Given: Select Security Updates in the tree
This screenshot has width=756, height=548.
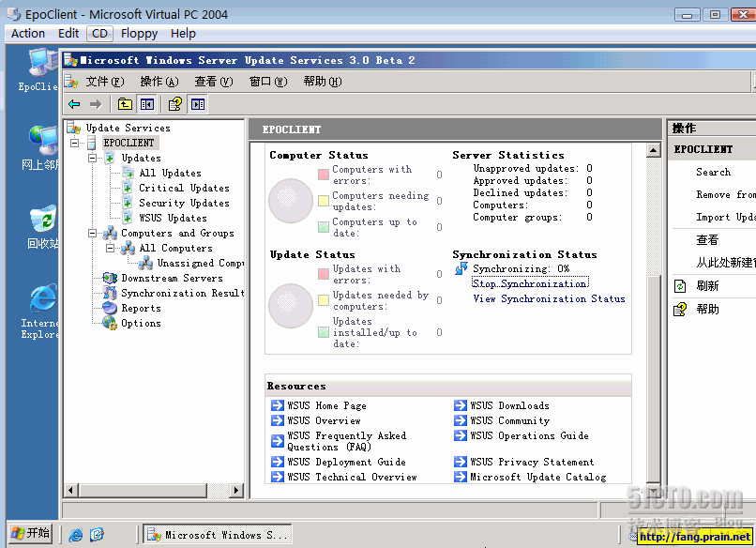Looking at the screenshot, I should [x=184, y=203].
